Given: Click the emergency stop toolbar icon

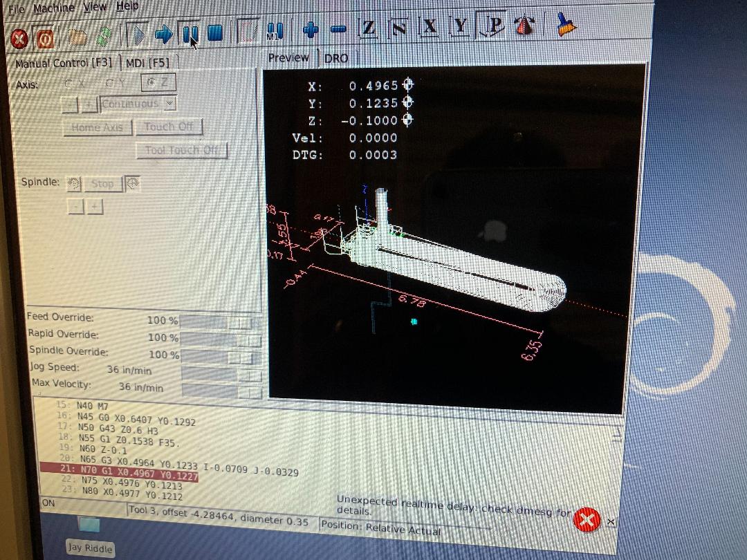Looking at the screenshot, I should (20, 39).
